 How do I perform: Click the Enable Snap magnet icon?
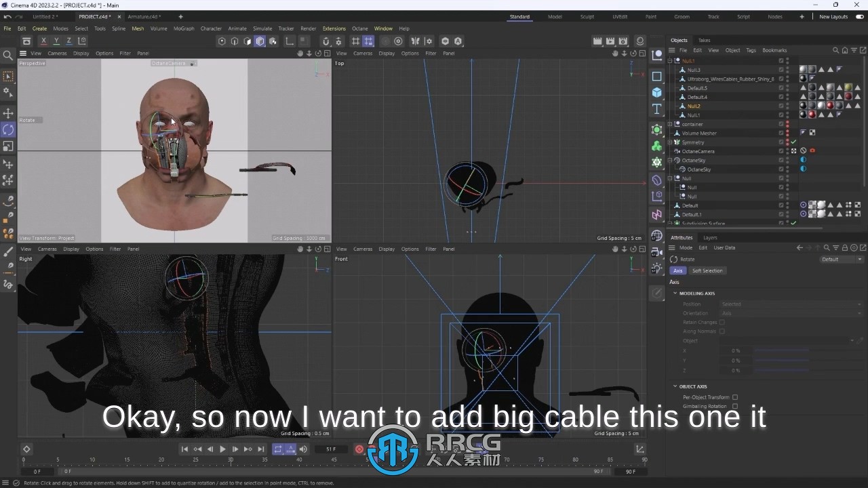[x=326, y=41]
